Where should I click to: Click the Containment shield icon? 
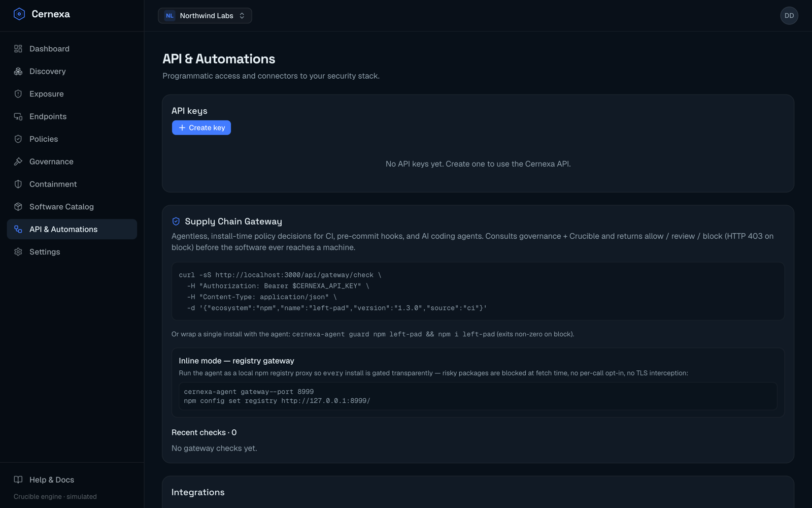pos(18,184)
